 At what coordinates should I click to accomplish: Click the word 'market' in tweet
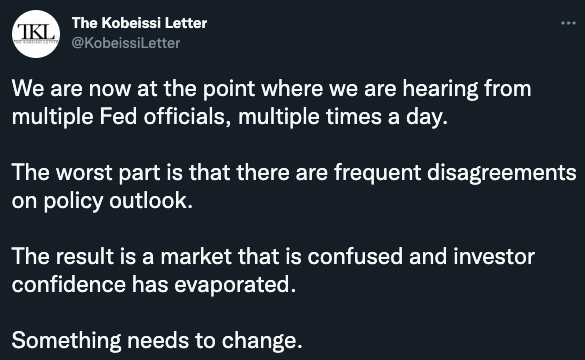coord(196,257)
